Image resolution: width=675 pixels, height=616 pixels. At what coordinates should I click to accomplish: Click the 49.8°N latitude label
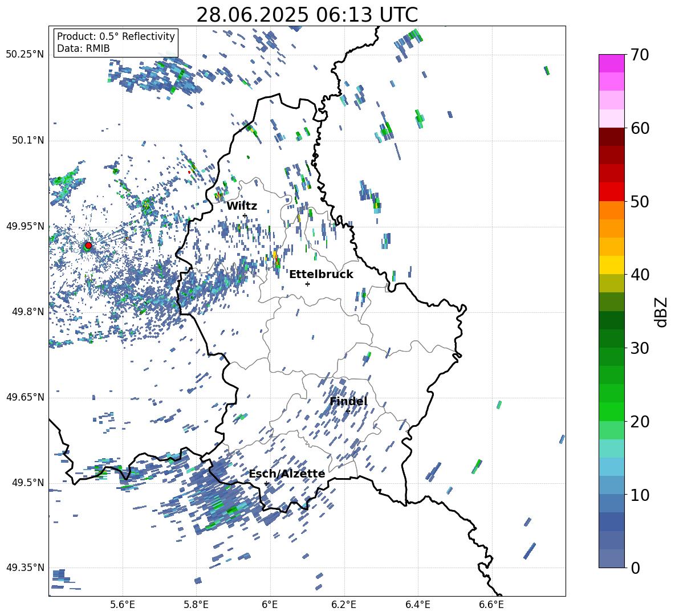(x=27, y=312)
